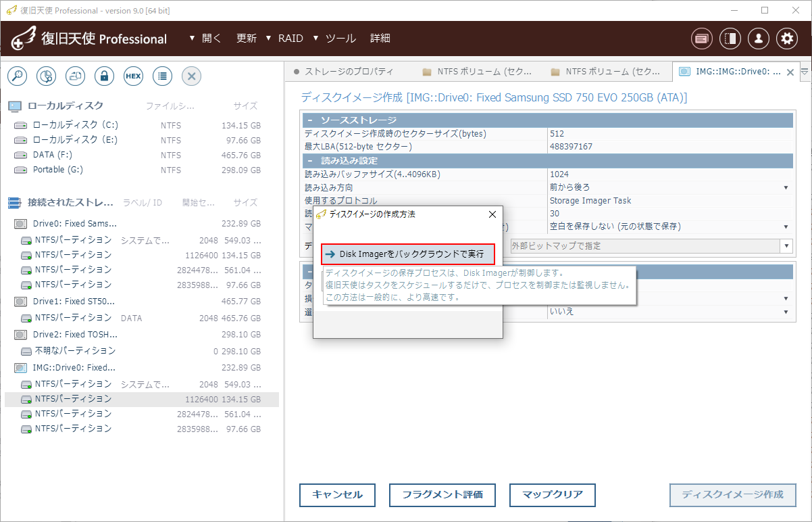The height and width of the screenshot is (522, 812).
Task: Open the tab list overflow arrow
Action: coord(805,71)
